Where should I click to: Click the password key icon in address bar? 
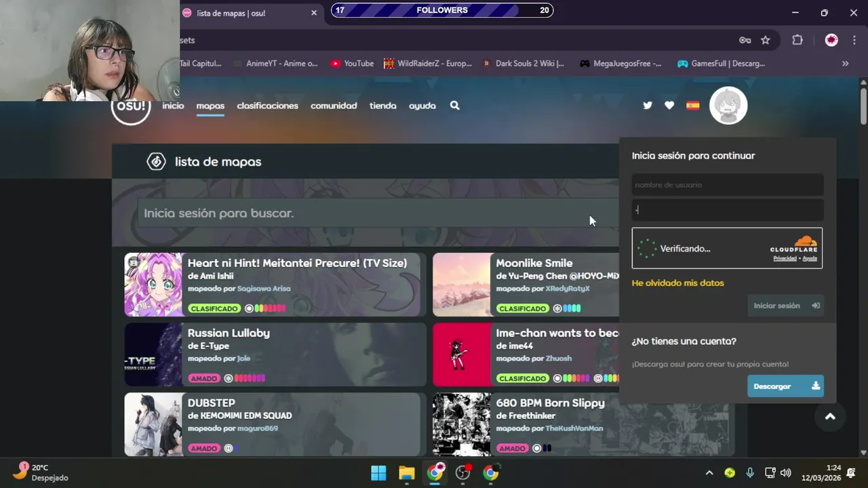[745, 40]
